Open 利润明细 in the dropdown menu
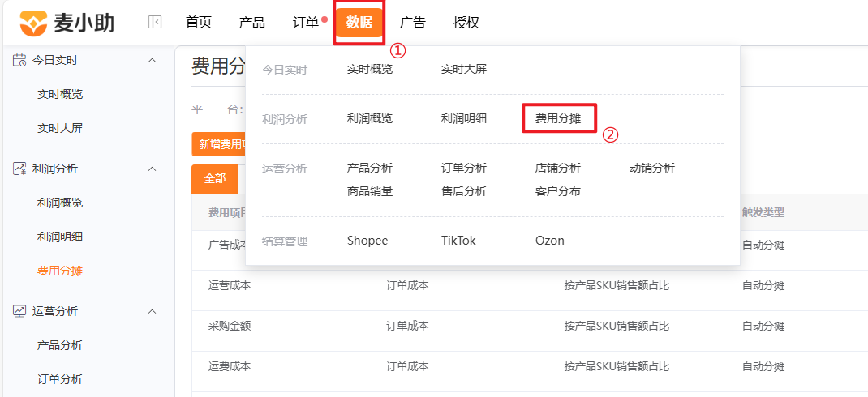The height and width of the screenshot is (397, 868). tap(464, 118)
